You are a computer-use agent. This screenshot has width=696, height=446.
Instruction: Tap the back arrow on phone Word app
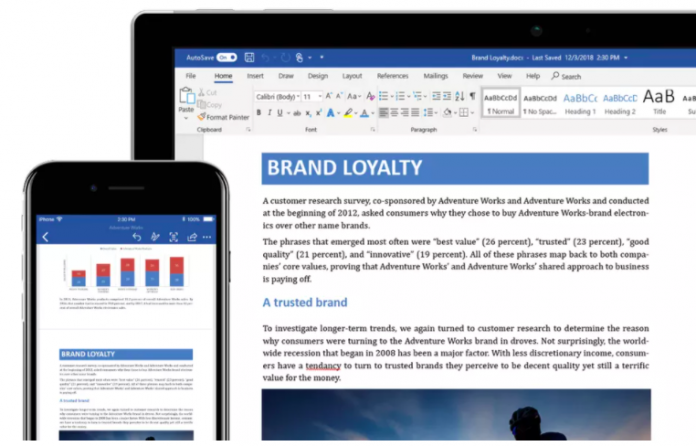[45, 237]
